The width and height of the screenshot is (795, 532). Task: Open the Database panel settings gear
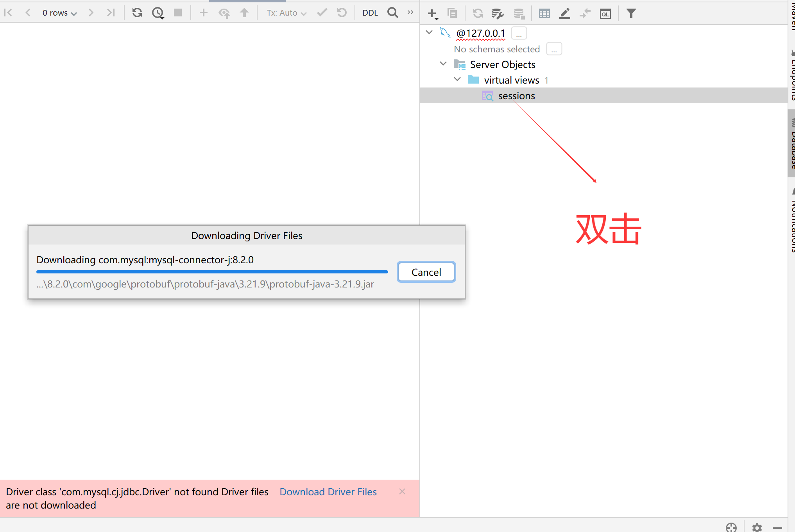(x=757, y=527)
